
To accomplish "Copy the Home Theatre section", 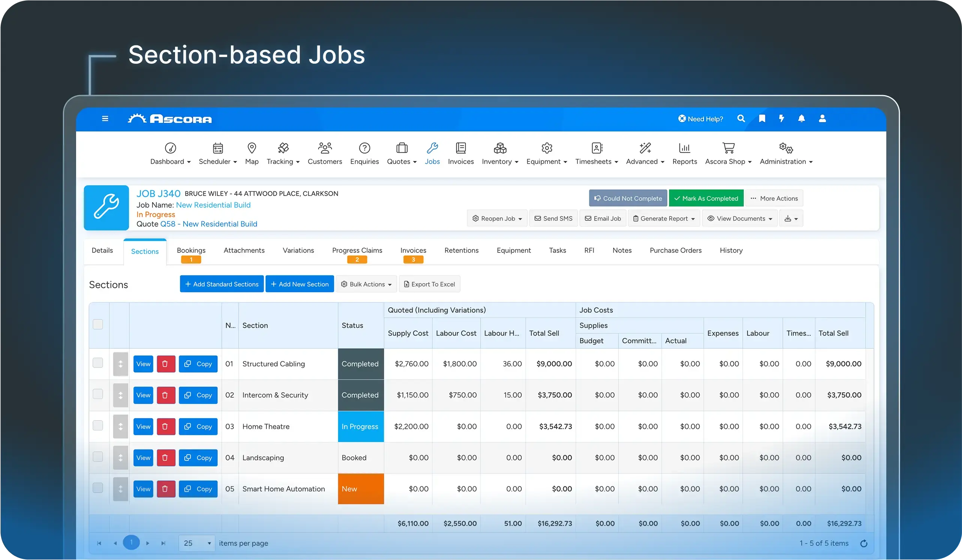I will tap(198, 427).
